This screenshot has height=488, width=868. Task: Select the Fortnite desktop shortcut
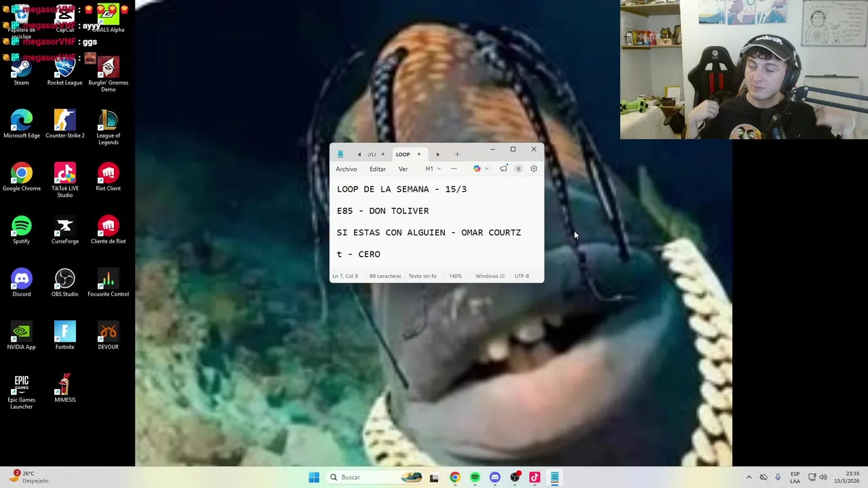pyautogui.click(x=64, y=335)
